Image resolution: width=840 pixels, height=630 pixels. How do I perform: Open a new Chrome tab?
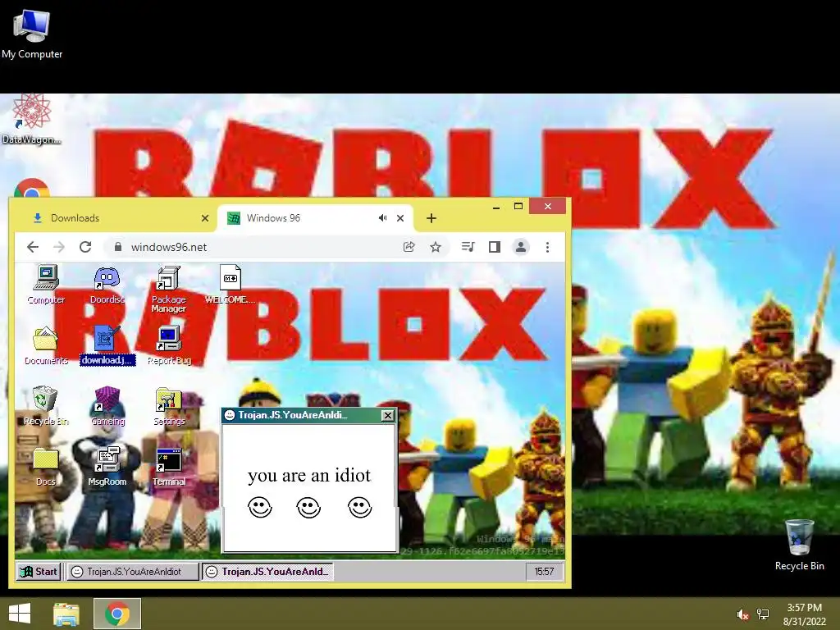click(431, 218)
